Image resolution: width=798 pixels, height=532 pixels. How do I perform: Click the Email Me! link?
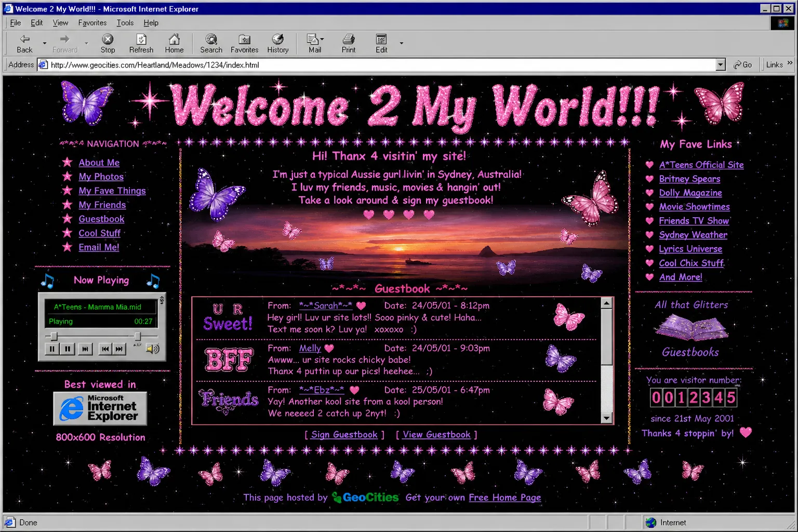(x=99, y=247)
